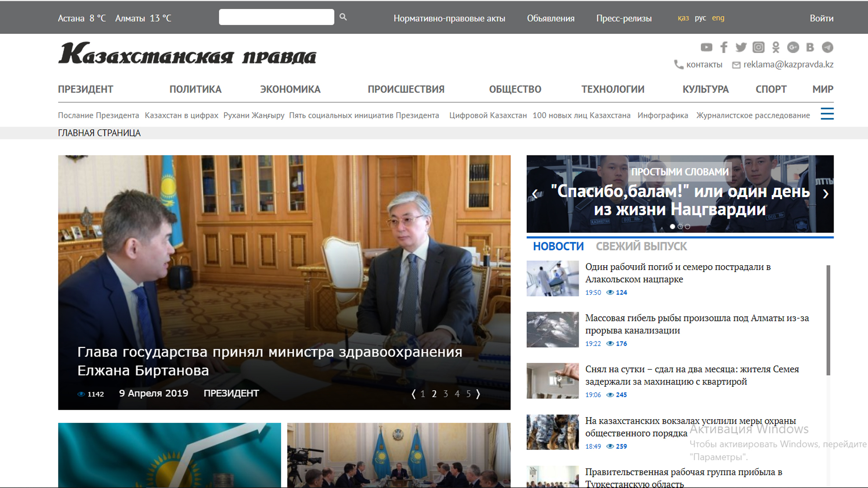Open headline about министра здравоохранения Биртанова

tap(270, 361)
